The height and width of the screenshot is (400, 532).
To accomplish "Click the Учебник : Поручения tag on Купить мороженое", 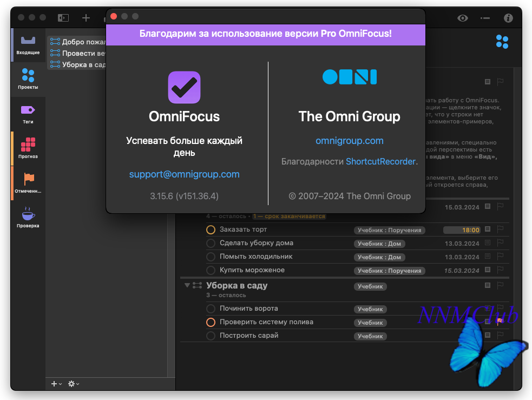I will pyautogui.click(x=389, y=271).
